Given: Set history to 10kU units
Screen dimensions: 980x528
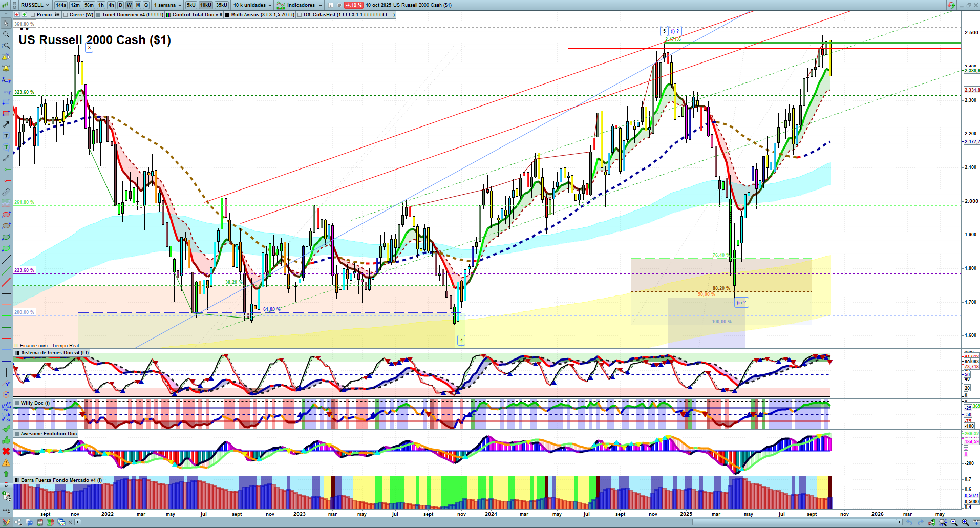Looking at the screenshot, I should click(206, 5).
